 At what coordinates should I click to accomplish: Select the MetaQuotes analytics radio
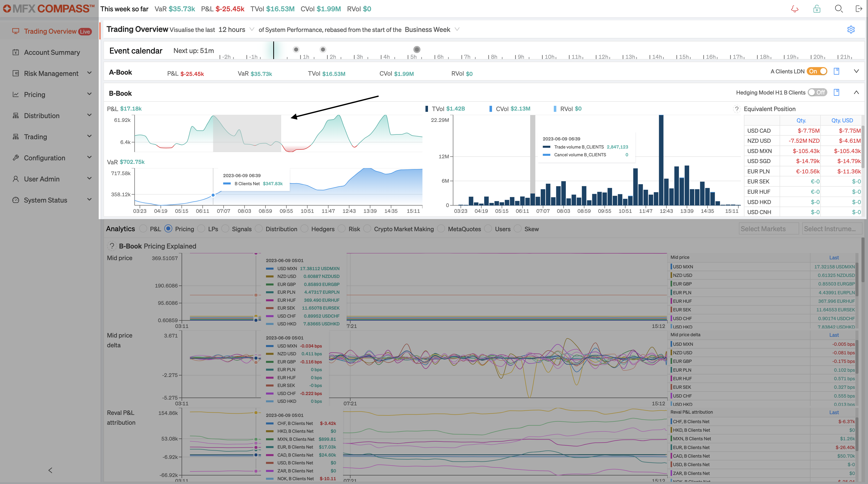click(x=441, y=228)
